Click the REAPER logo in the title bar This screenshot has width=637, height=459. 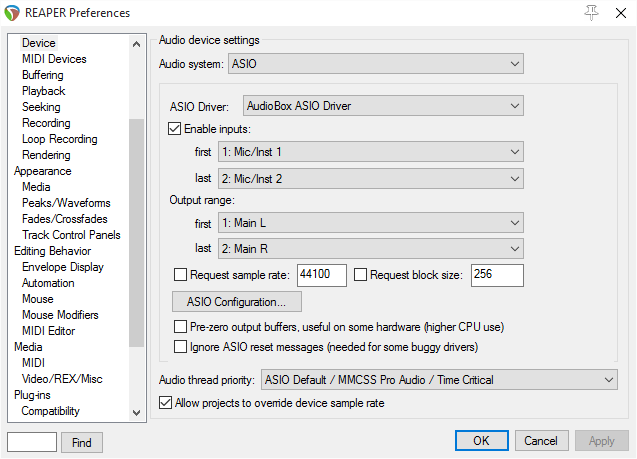click(11, 13)
